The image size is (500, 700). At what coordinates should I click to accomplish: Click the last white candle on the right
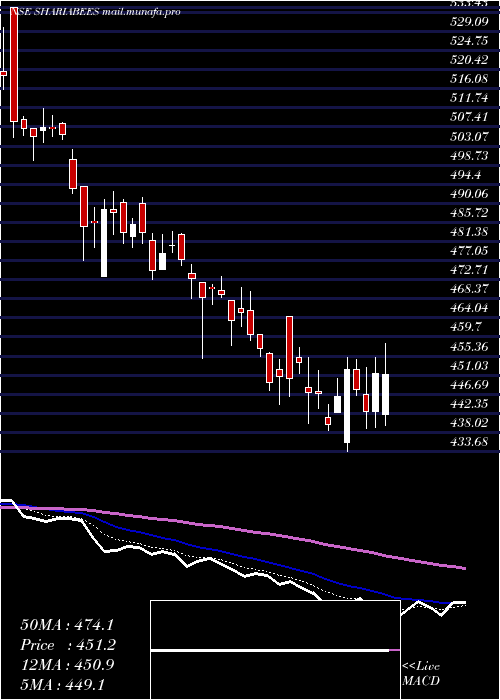pos(386,394)
